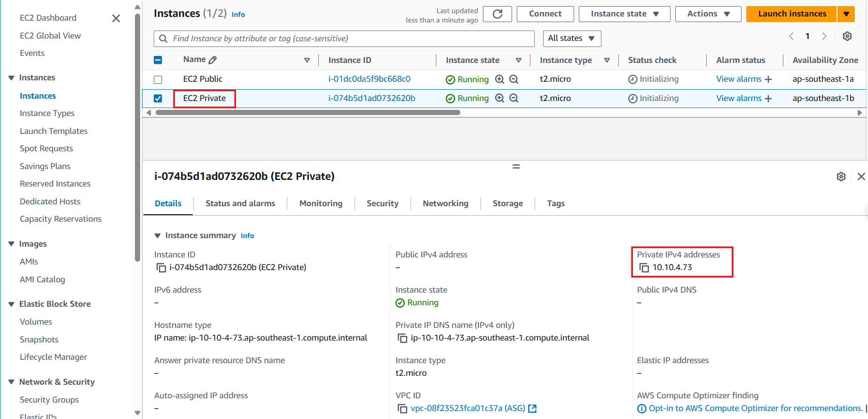Copy the VPC ID value
The image size is (868, 419).
[x=402, y=409]
